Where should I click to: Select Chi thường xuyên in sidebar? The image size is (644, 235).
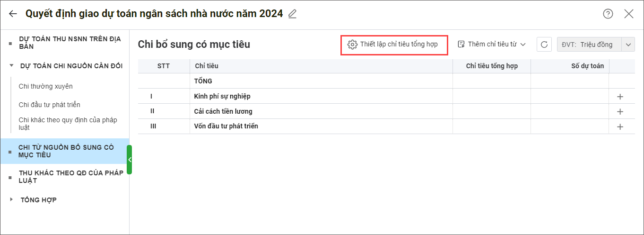click(45, 86)
